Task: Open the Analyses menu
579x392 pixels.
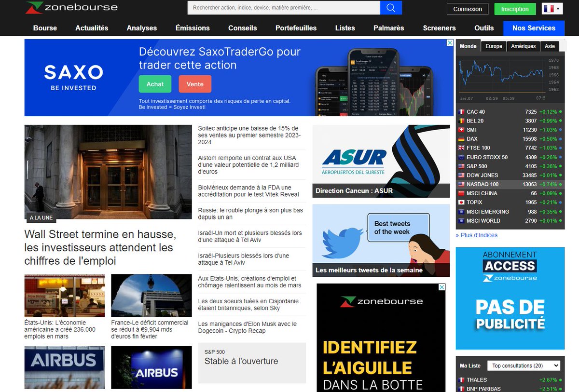Action: coord(142,28)
